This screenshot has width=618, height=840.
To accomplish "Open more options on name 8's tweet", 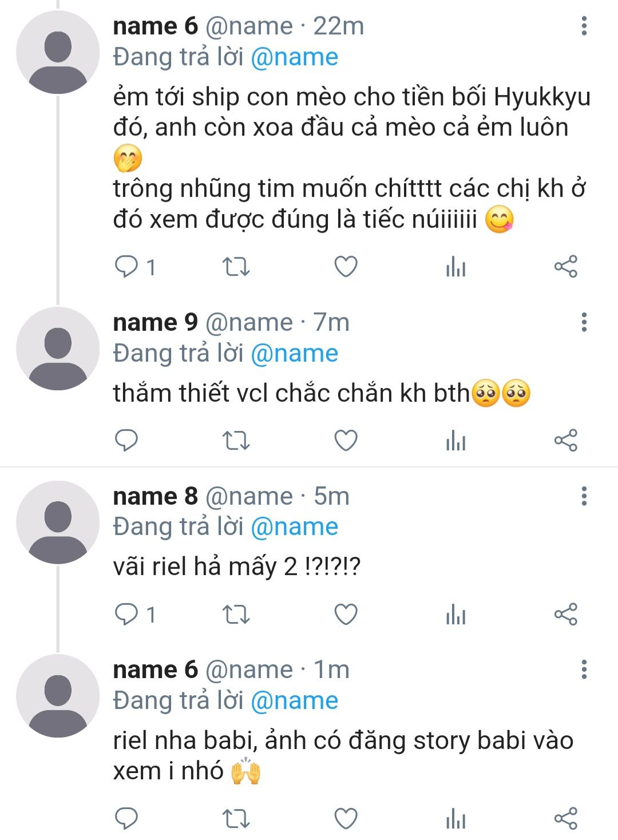I will click(x=584, y=496).
